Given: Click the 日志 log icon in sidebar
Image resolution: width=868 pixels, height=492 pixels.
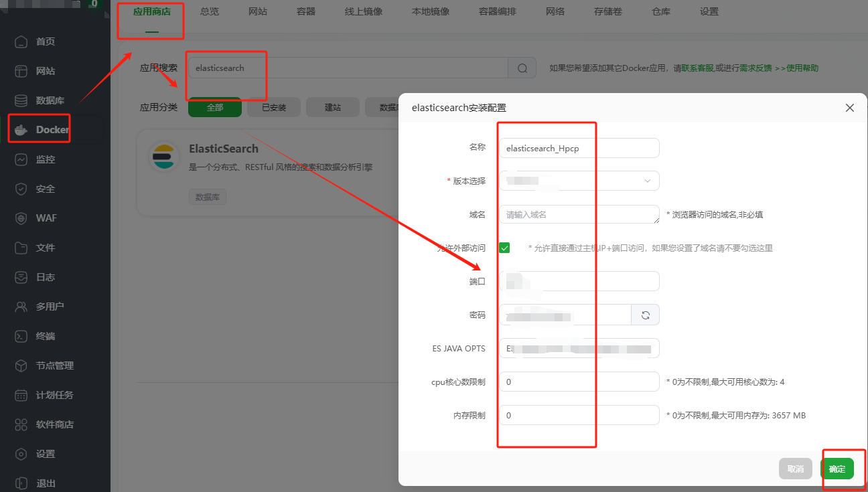Looking at the screenshot, I should (22, 277).
